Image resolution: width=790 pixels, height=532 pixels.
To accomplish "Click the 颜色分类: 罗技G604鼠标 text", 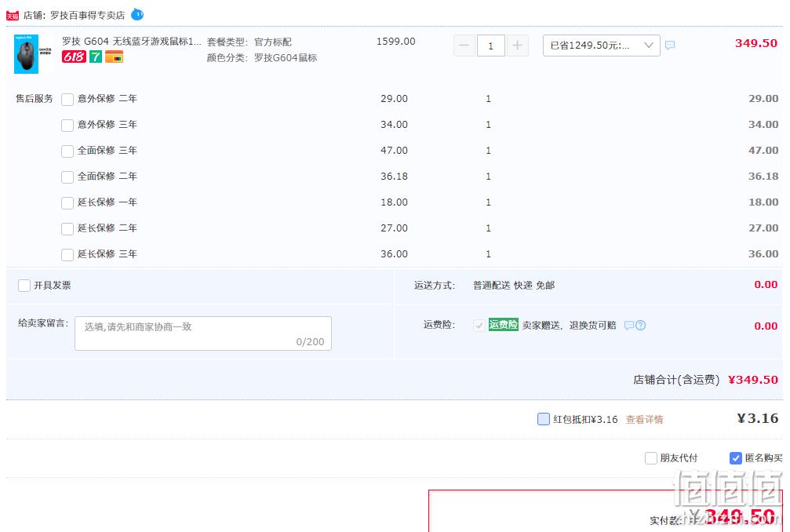I will pos(262,58).
